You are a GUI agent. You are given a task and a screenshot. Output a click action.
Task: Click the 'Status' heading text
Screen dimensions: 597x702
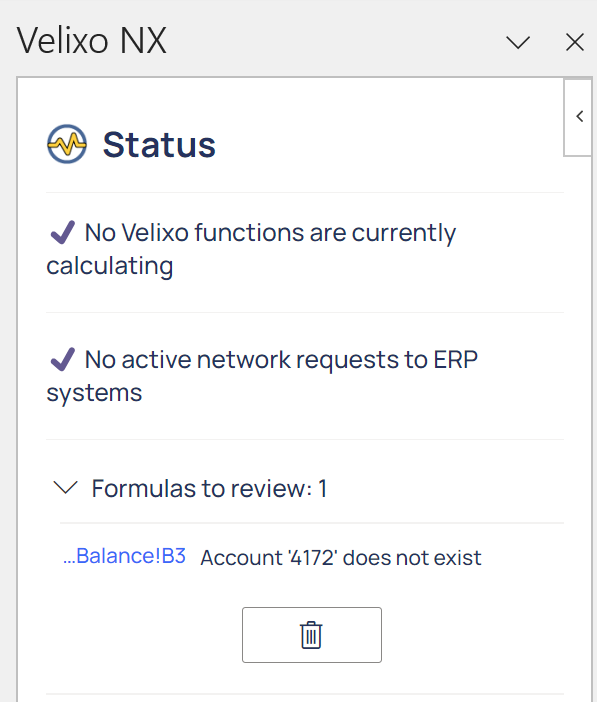(159, 145)
